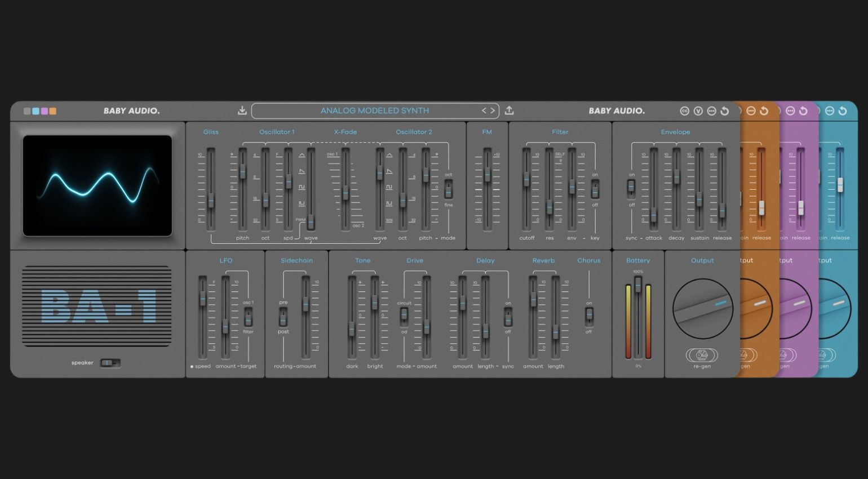This screenshot has width=868, height=479.
Task: Select WN noise marker on Oscillator 2 wave
Action: pyautogui.click(x=389, y=220)
